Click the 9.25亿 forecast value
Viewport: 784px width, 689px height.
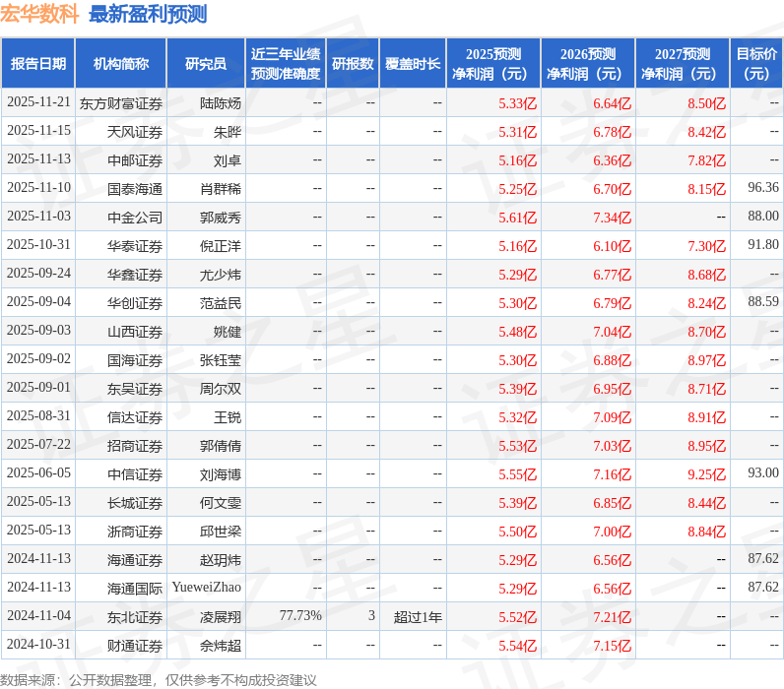click(706, 473)
